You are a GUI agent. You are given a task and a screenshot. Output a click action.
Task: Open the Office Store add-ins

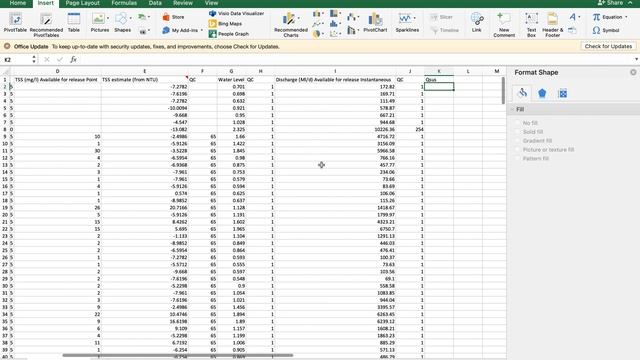pyautogui.click(x=173, y=17)
